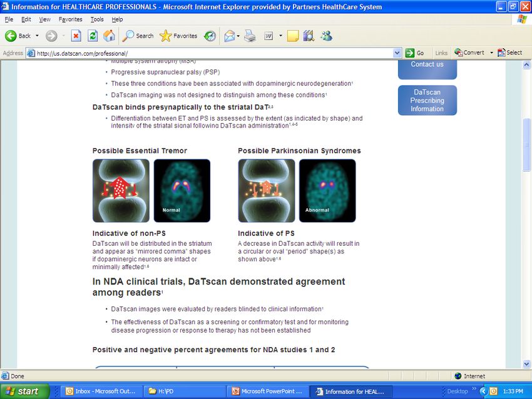Switch to Microsoft PowerPoint taskbar item

pos(268,391)
